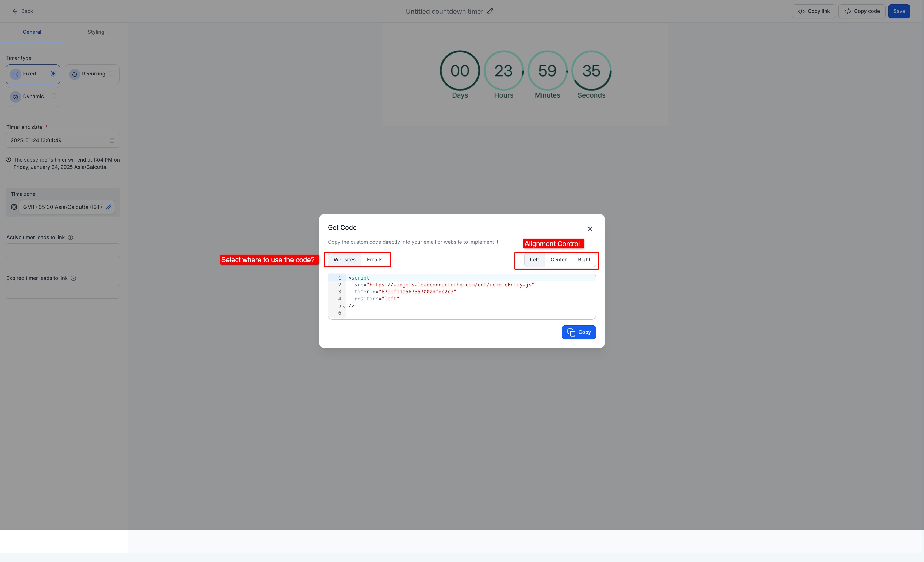Click the time zone edit pencil icon
Screen dimensions: 924x562
tap(109, 207)
